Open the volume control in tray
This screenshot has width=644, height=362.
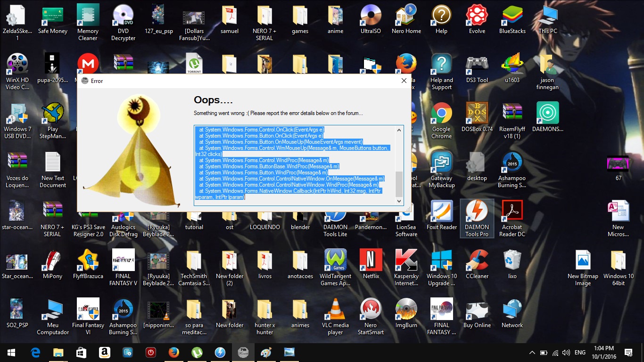tap(566, 352)
